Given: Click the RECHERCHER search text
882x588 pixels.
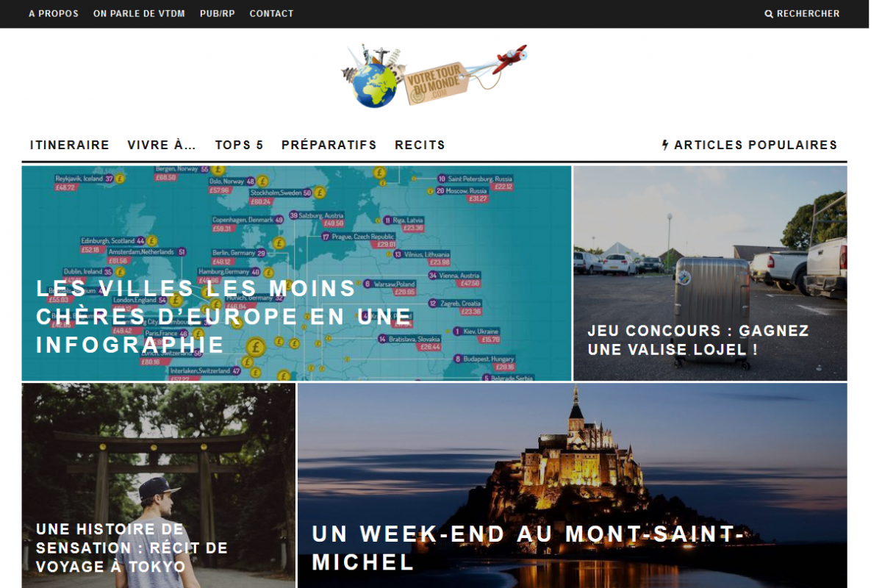Looking at the screenshot, I should click(x=808, y=14).
